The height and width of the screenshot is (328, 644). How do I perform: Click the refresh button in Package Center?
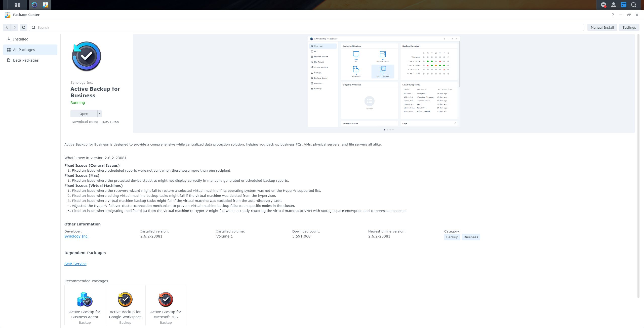point(24,27)
